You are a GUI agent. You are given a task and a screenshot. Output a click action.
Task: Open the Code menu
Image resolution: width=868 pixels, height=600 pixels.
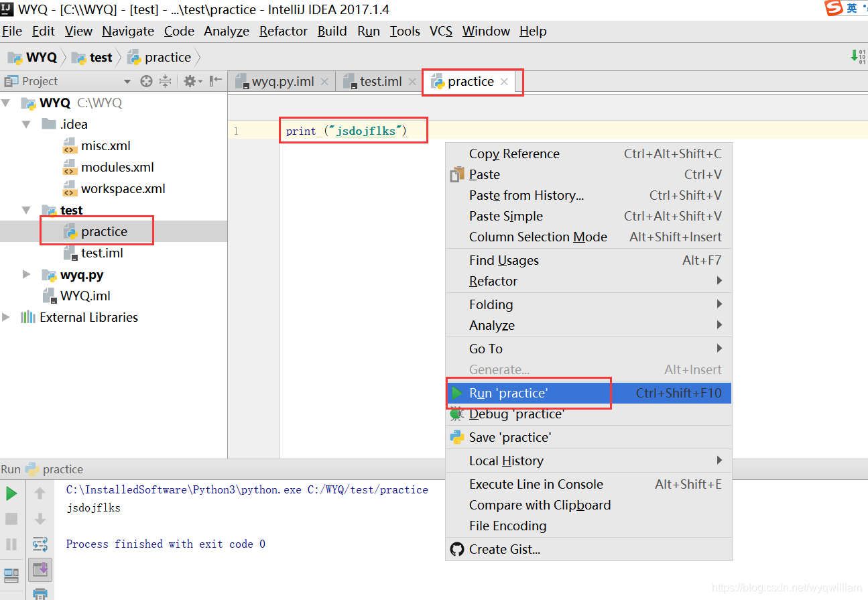click(179, 32)
